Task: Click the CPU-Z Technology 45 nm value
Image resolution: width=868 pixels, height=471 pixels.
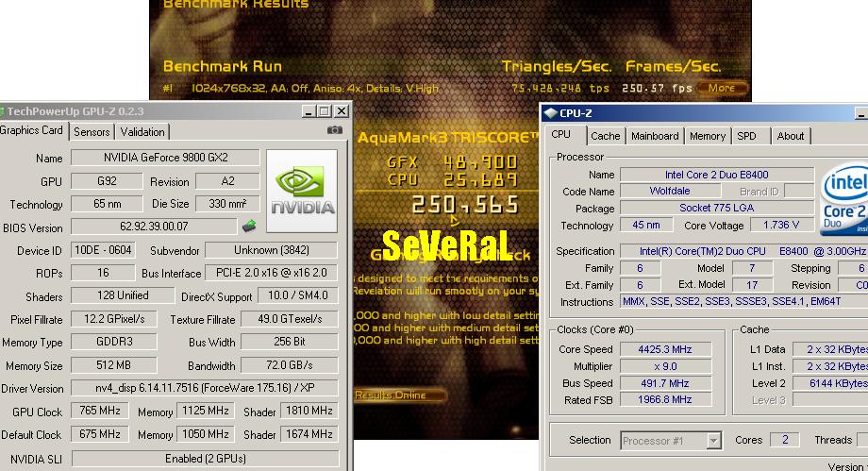Action: (646, 225)
